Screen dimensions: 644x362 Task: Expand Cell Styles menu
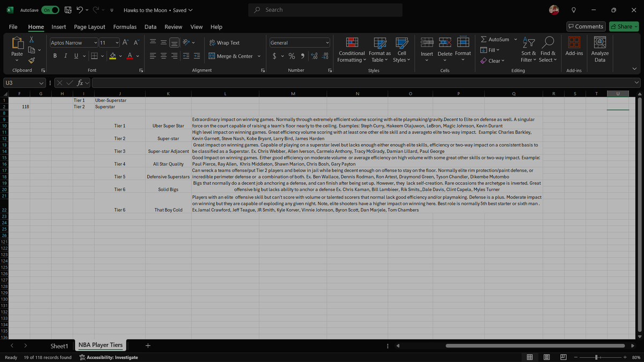tap(401, 49)
